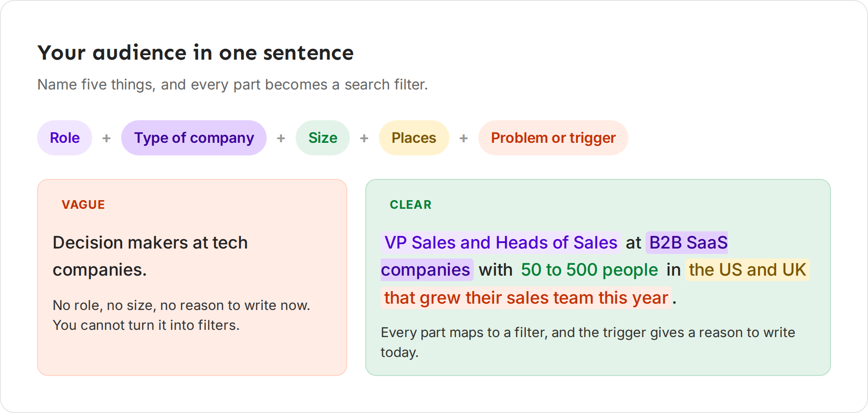Image resolution: width=868 pixels, height=413 pixels.
Task: Click the plus sign after Size
Action: [364, 138]
